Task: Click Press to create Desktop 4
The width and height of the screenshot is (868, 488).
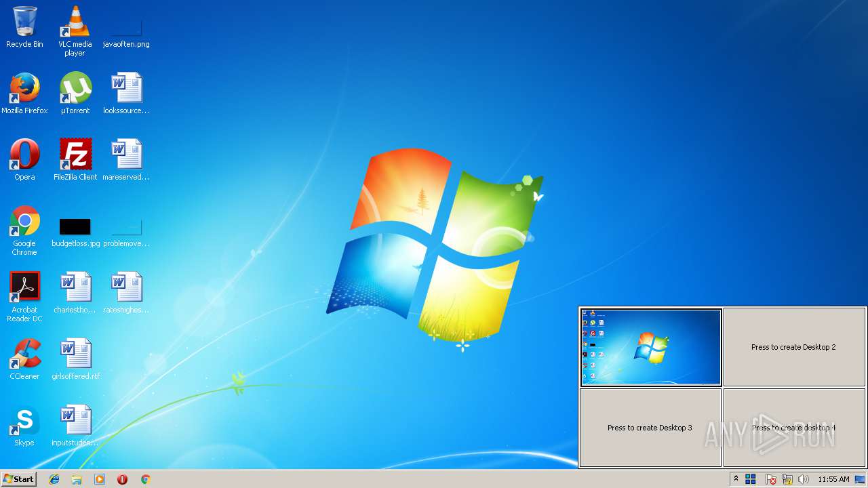Action: [793, 428]
